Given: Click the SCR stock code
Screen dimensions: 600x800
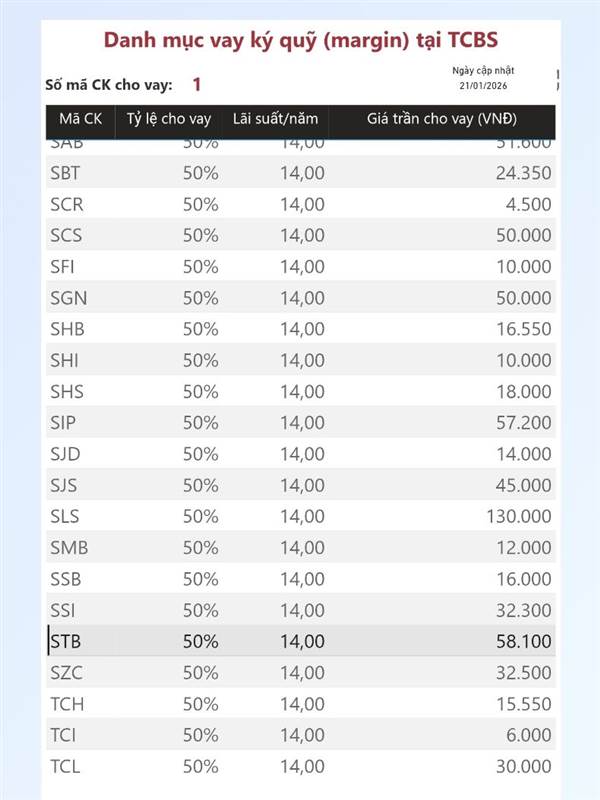Looking at the screenshot, I should [65, 204].
